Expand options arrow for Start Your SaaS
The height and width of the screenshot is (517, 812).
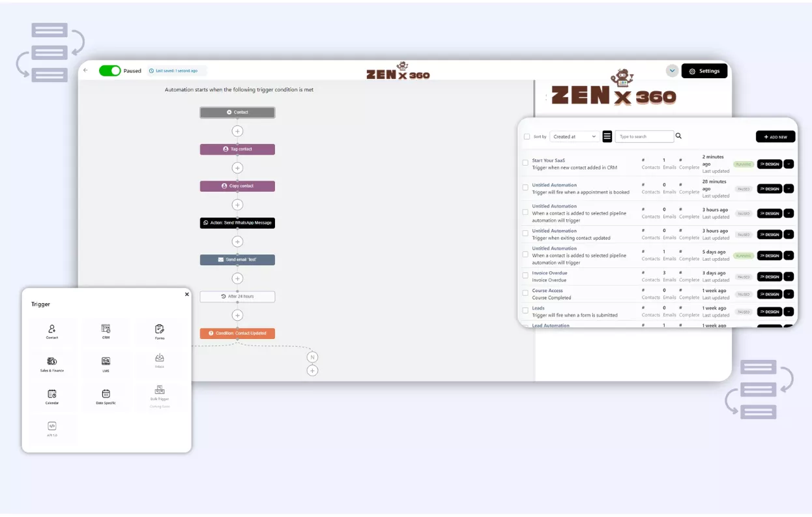point(789,164)
